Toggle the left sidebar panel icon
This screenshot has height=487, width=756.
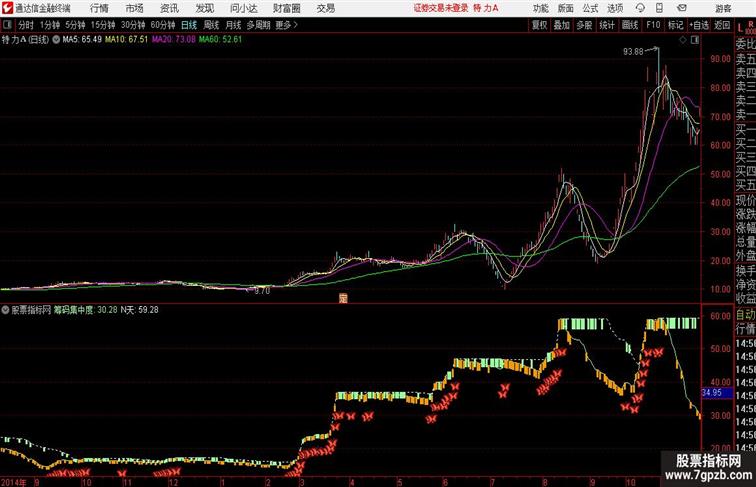pos(7,25)
